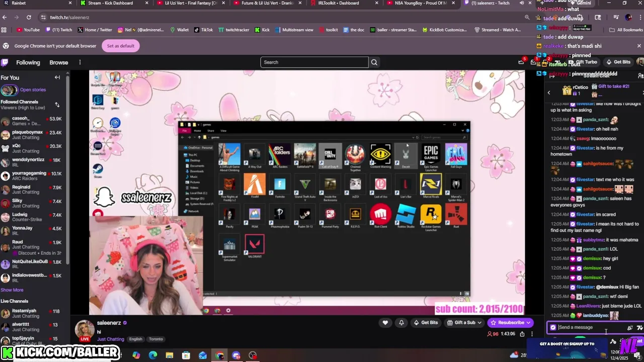This screenshot has width=644, height=362.
Task: Select the Call of Duty shortcut
Action: pos(330,155)
